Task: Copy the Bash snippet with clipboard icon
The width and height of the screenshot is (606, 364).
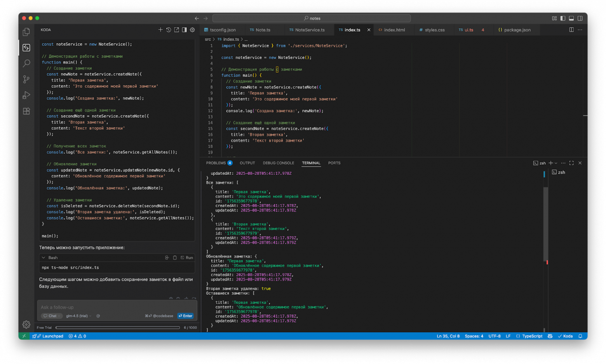Action: tap(175, 258)
